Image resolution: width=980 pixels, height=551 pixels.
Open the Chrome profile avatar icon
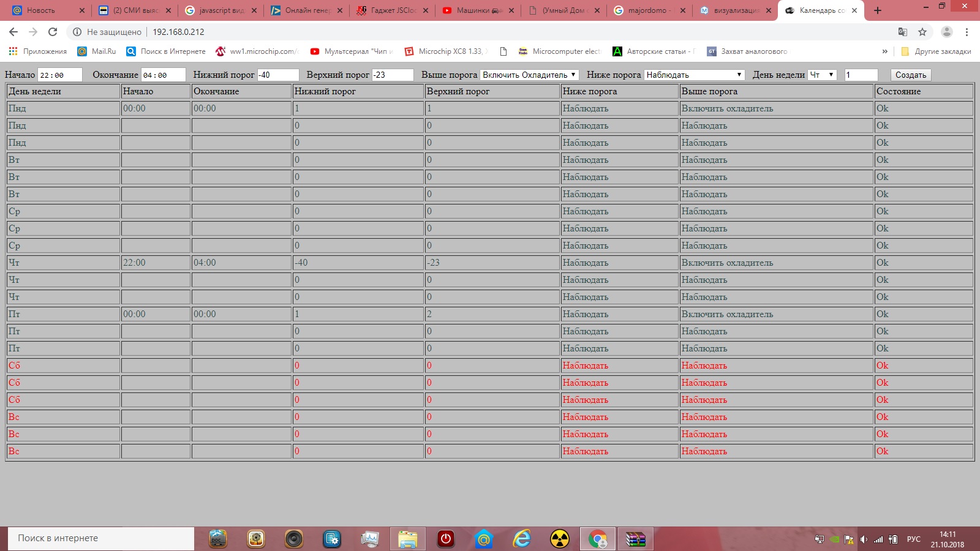point(947,32)
